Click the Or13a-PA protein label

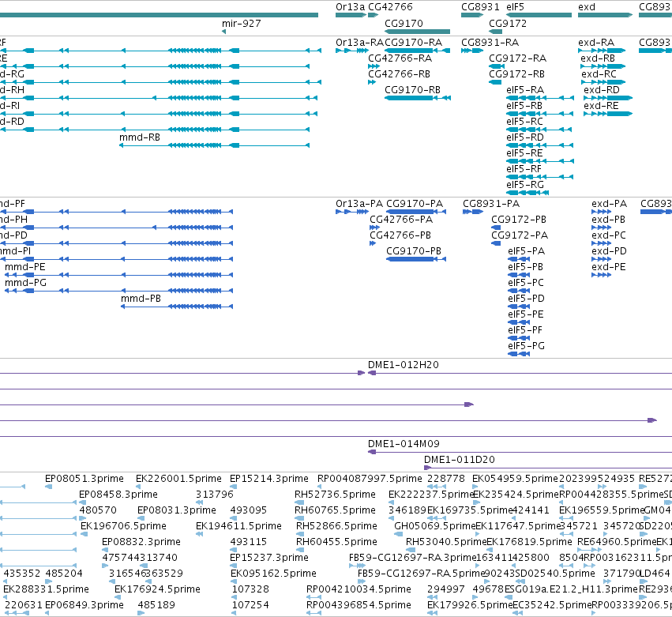click(359, 204)
